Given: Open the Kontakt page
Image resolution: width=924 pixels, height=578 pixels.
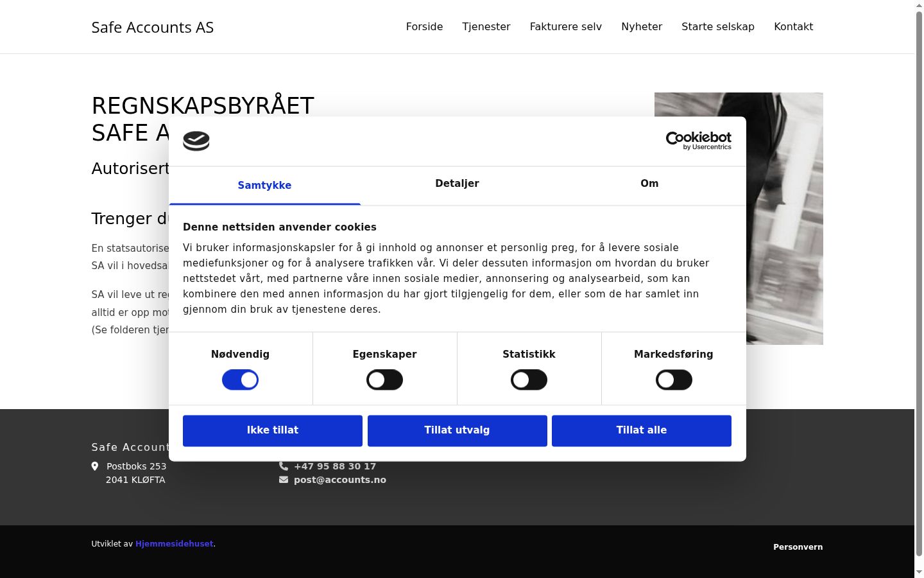Looking at the screenshot, I should 793,27.
